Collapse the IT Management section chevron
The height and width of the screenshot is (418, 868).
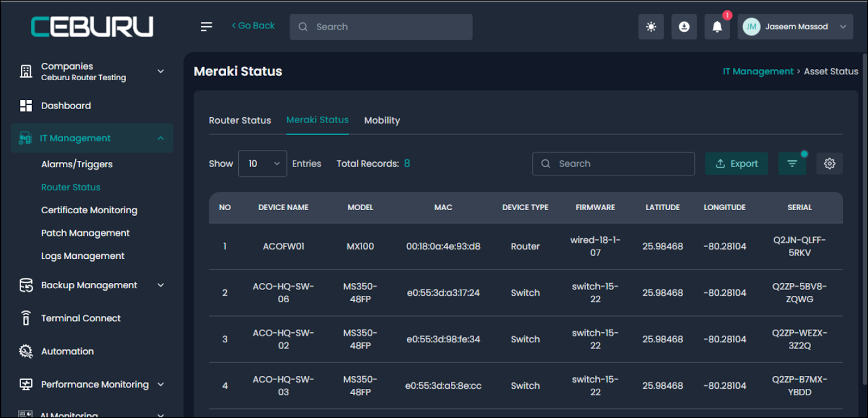pos(161,138)
